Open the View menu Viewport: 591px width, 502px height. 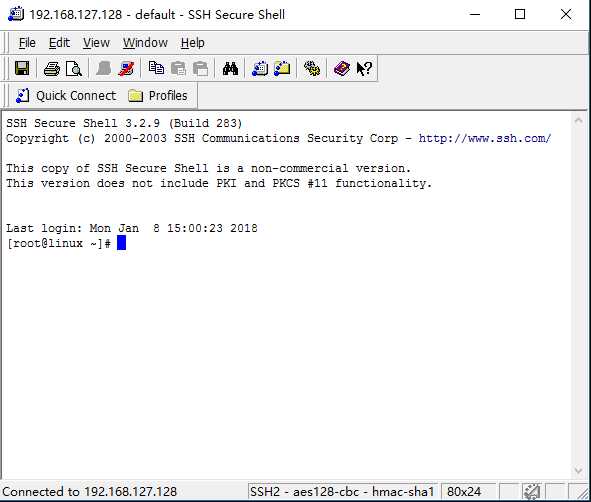96,43
